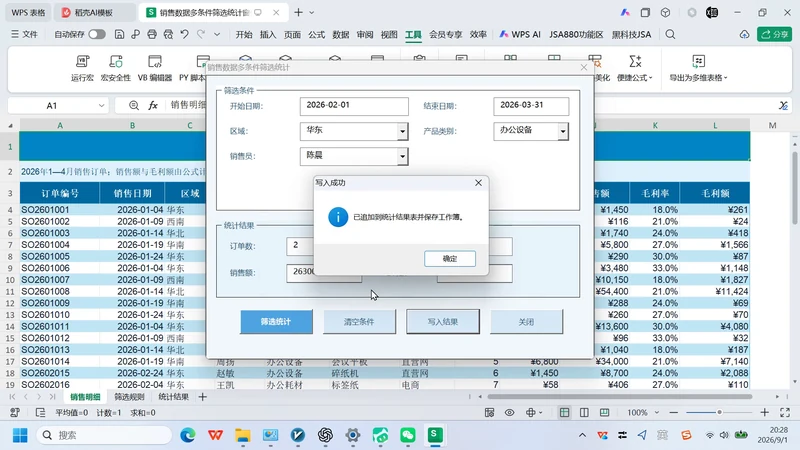Image resolution: width=800 pixels, height=450 pixels.
Task: Toggle the 自动保存 switch
Action: (x=96, y=34)
